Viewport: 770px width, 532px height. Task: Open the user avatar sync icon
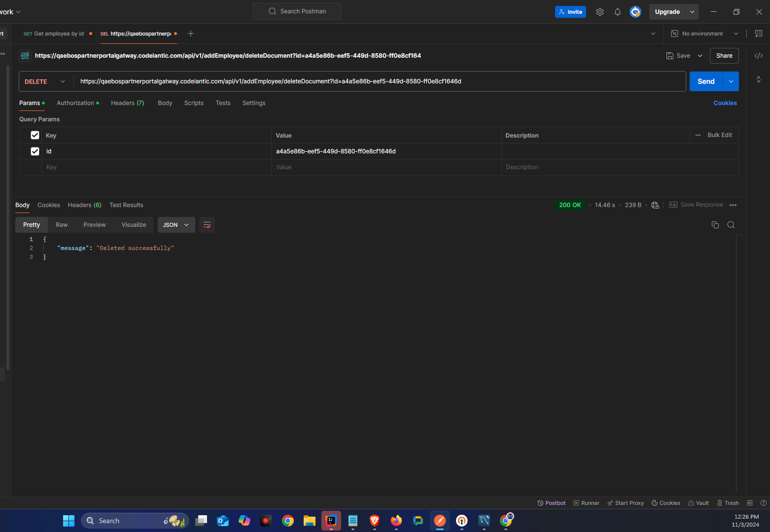point(635,12)
